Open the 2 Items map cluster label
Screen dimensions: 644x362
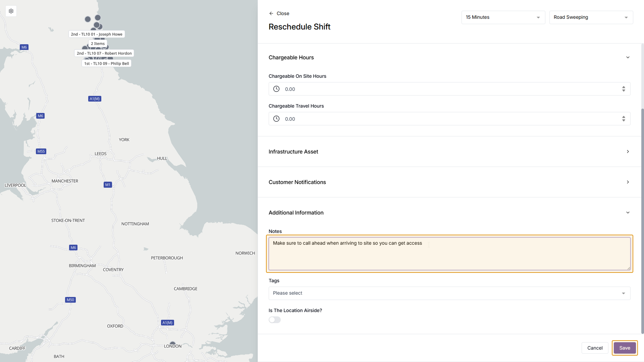98,44
